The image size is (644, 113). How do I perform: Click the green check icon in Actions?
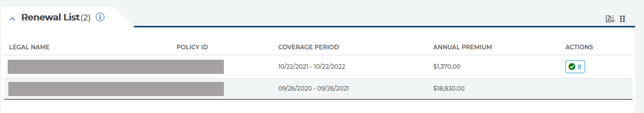pyautogui.click(x=572, y=67)
